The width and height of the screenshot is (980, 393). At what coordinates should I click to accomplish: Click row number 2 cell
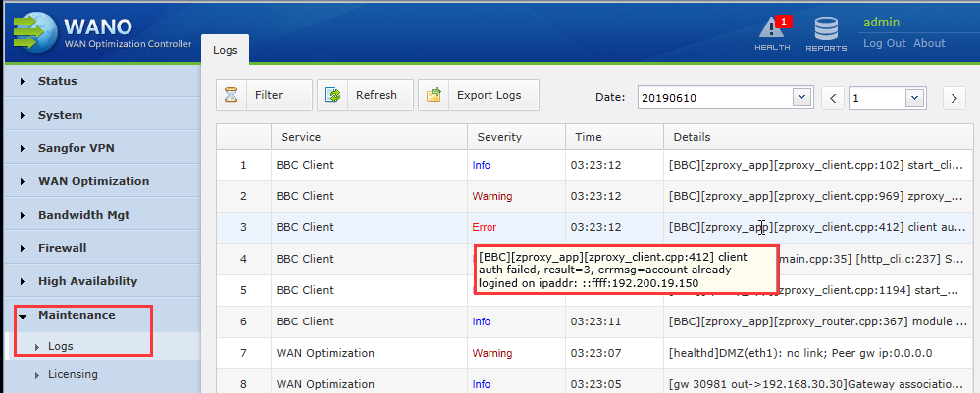pos(243,196)
